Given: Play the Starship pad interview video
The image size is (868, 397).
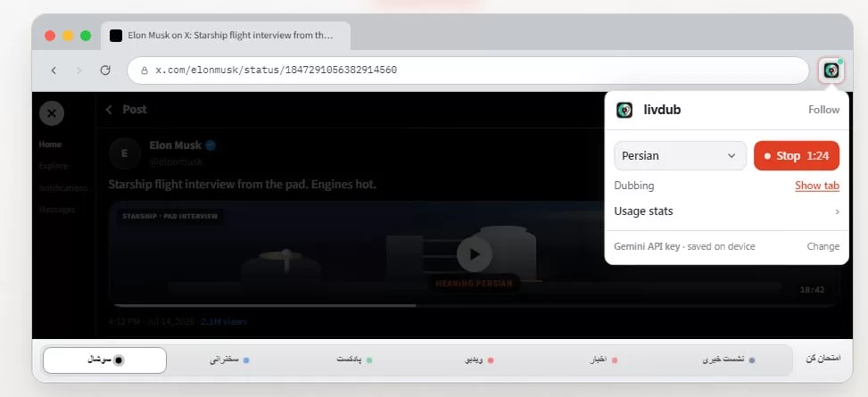Looking at the screenshot, I should click(x=475, y=254).
